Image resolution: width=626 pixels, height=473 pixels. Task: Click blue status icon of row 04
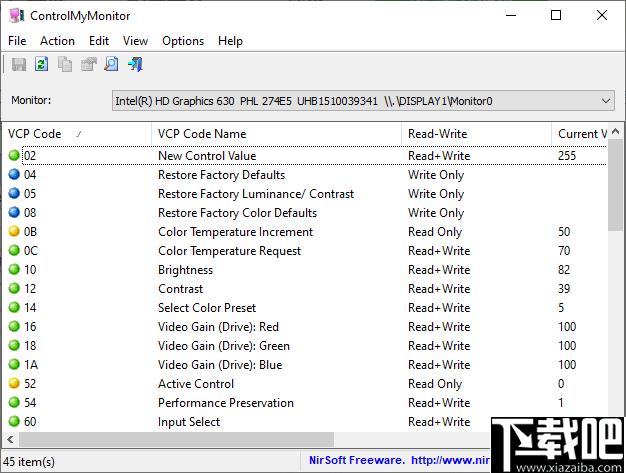[14, 174]
